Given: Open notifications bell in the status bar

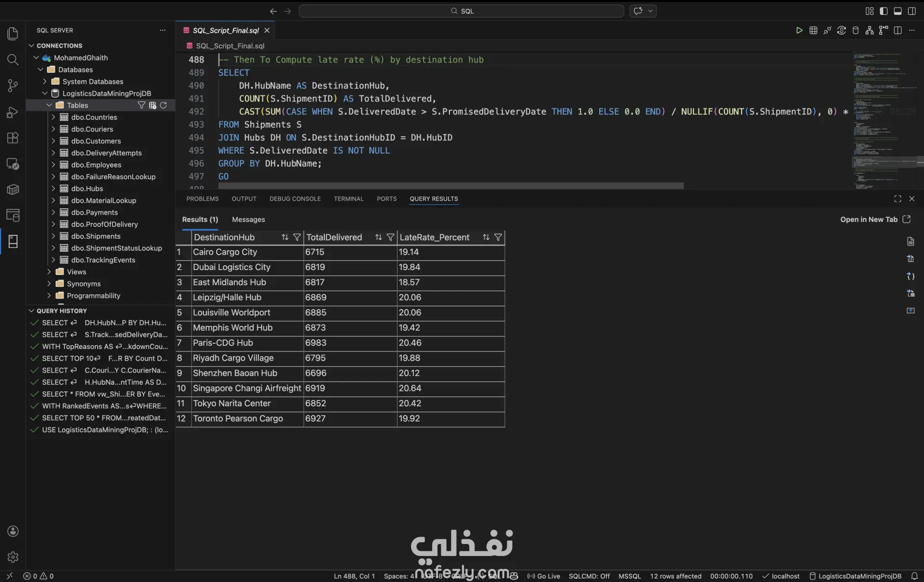Looking at the screenshot, I should pos(914,576).
